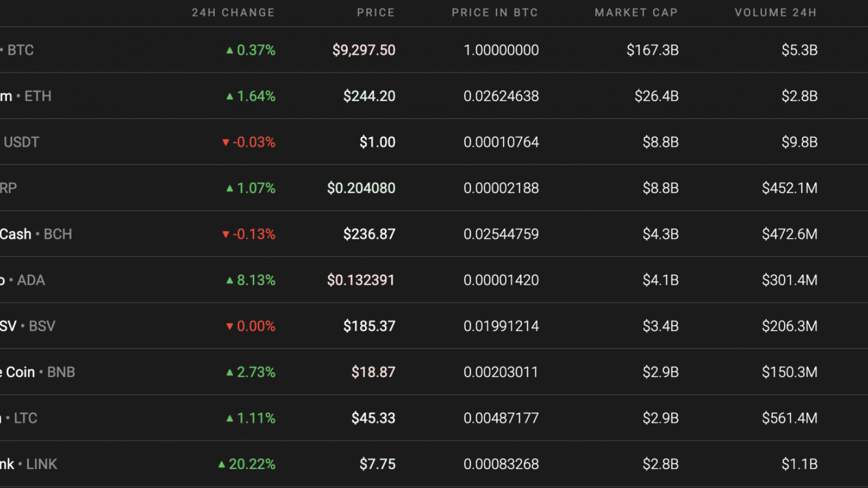Viewport: 868px width, 488px height.
Task: Select the $301.4M volume value
Action: [790, 280]
